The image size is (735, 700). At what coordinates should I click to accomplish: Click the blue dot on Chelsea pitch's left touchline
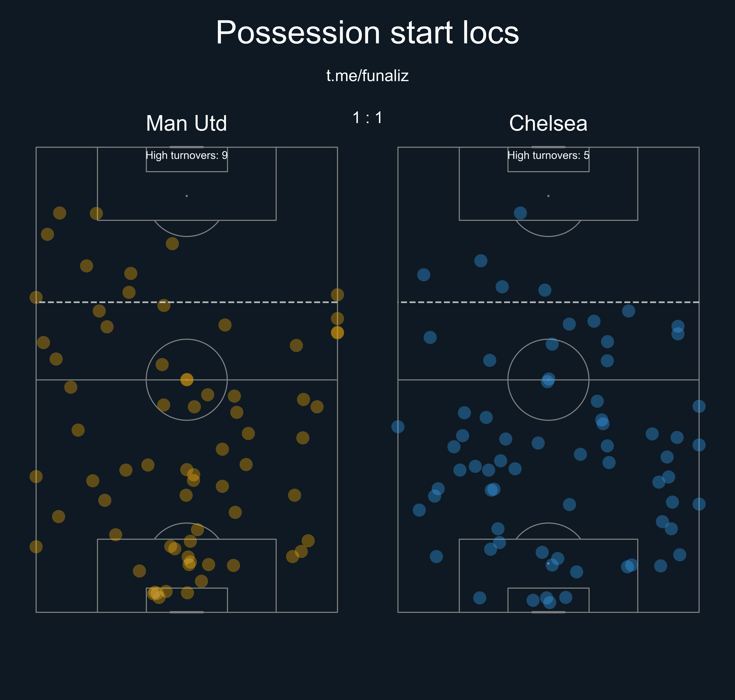[x=398, y=426]
